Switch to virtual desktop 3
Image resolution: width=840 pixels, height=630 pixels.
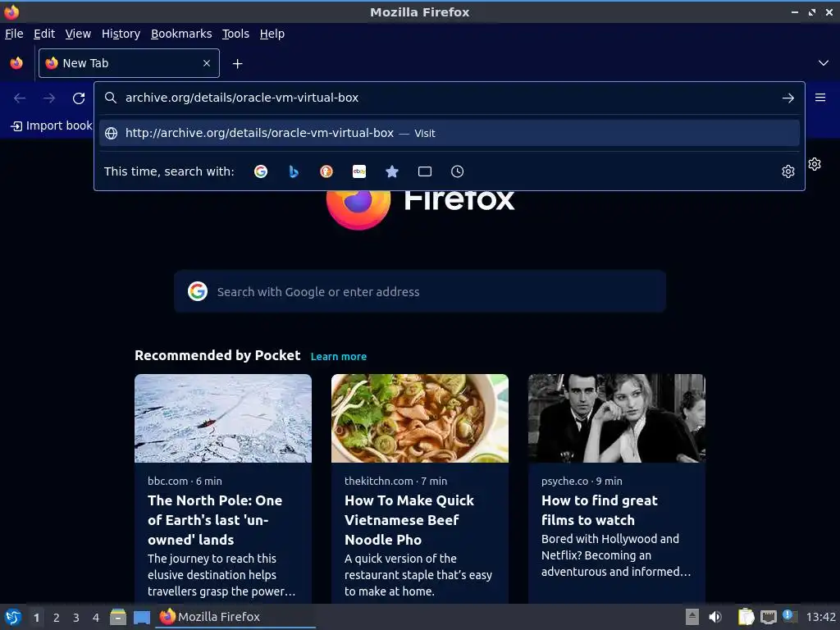click(76, 618)
